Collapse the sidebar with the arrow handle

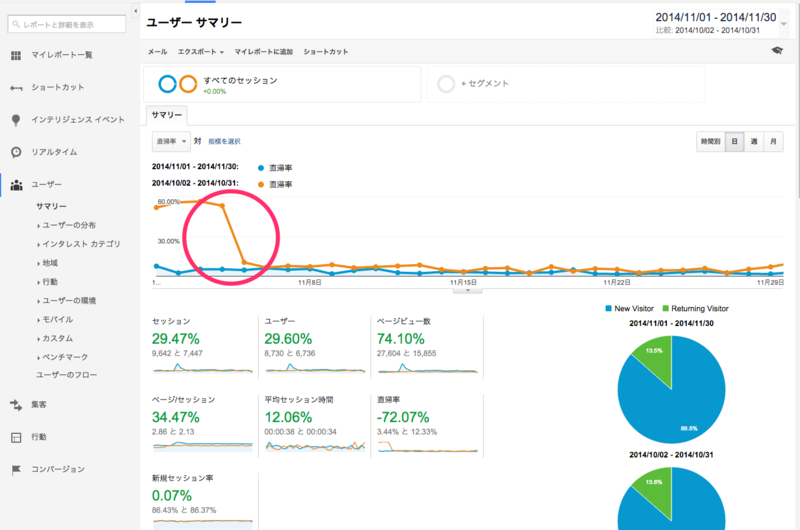[x=135, y=11]
